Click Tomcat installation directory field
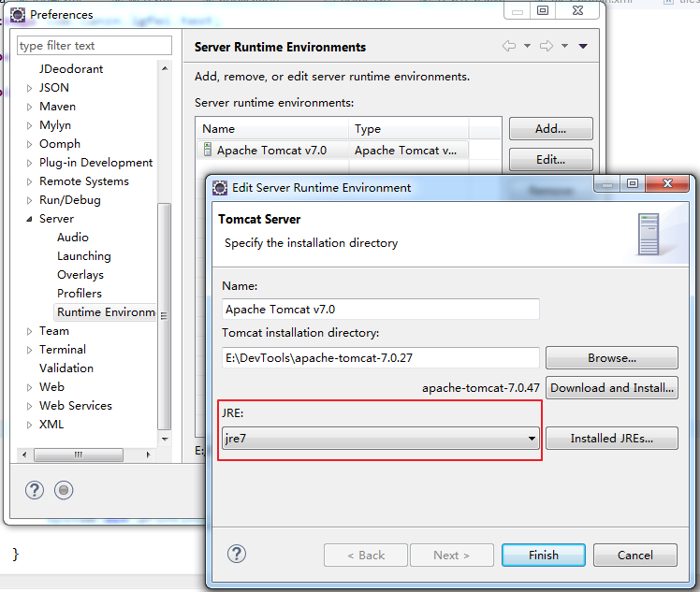 click(380, 358)
